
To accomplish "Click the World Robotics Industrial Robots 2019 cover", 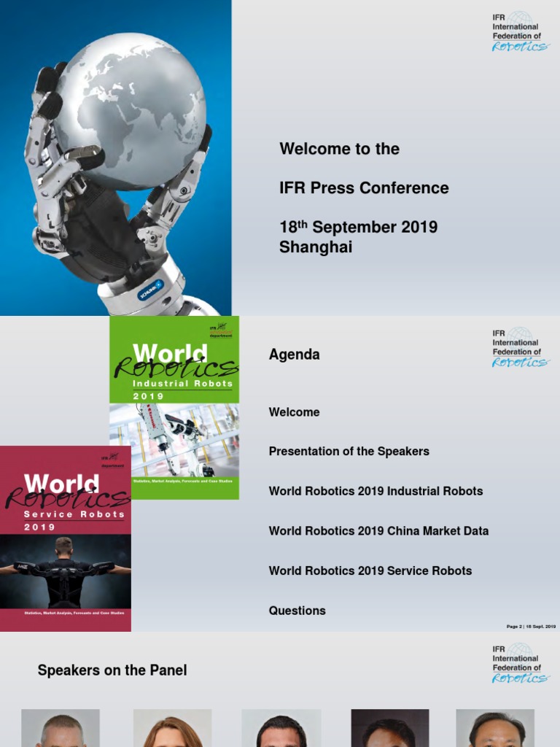I will click(x=174, y=408).
